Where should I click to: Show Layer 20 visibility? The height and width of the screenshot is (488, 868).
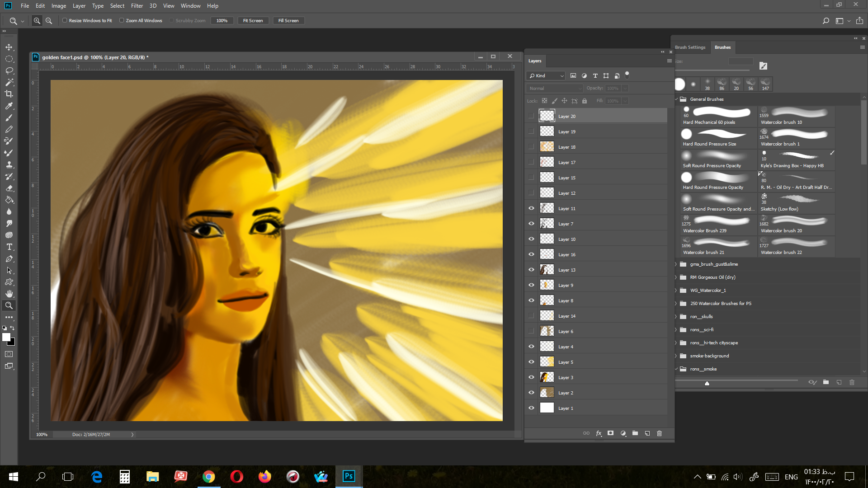(531, 116)
